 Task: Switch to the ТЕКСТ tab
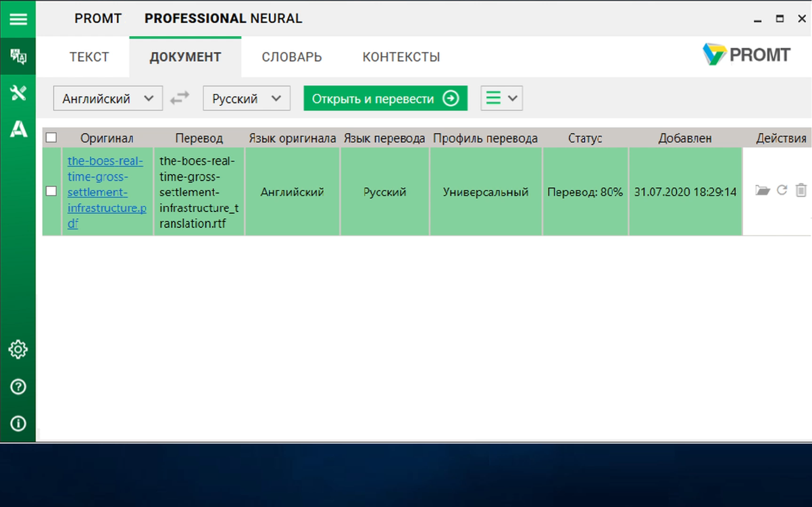pos(89,57)
